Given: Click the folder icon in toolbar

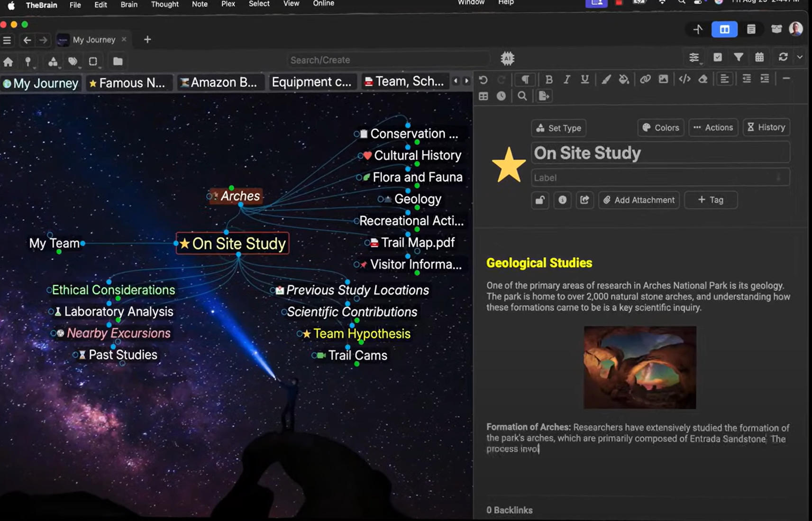Looking at the screenshot, I should pyautogui.click(x=118, y=61).
